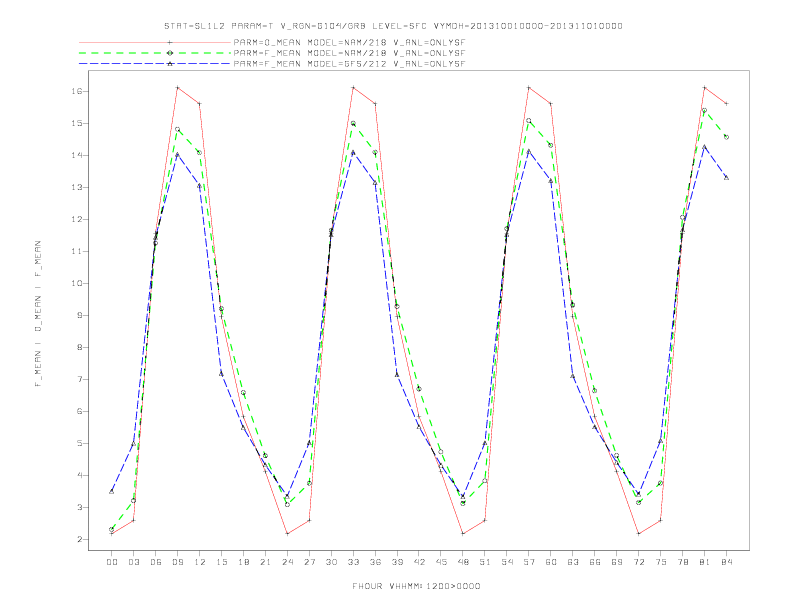The image size is (792, 612).
Task: Click the y-axis tick label 10
Action: [x=77, y=283]
